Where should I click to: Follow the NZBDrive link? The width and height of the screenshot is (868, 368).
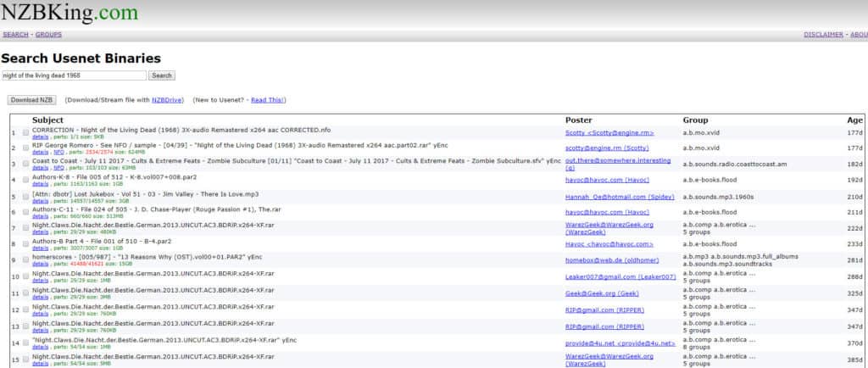tap(167, 99)
